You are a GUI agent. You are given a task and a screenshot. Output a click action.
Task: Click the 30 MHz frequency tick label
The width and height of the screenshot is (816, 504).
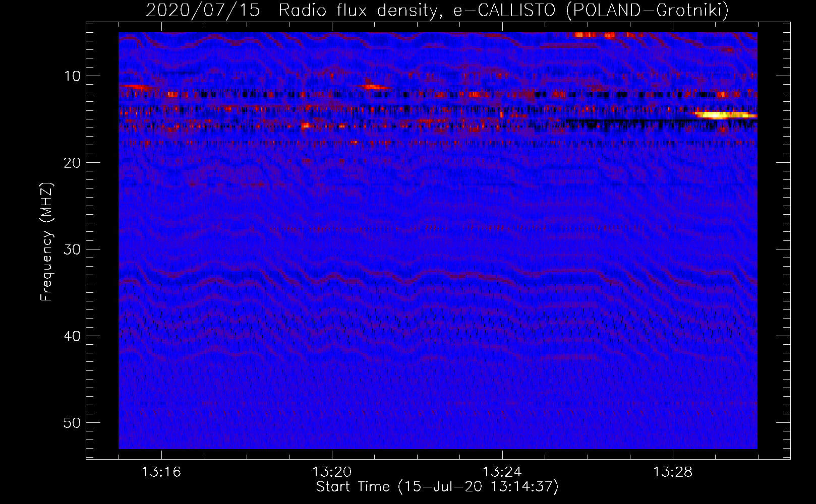pos(72,249)
